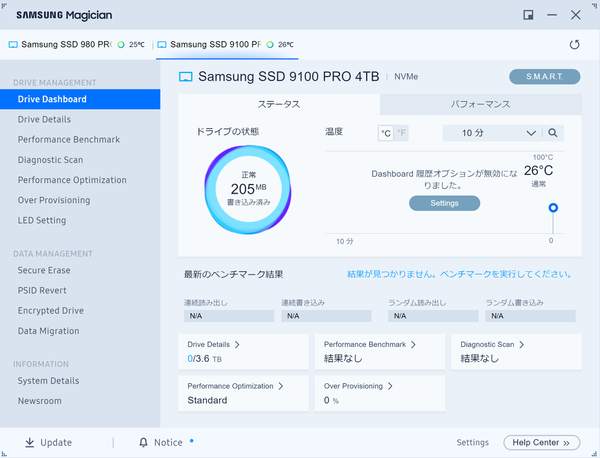Open Over Provisioning card chevron
600x458 pixels.
coord(390,386)
